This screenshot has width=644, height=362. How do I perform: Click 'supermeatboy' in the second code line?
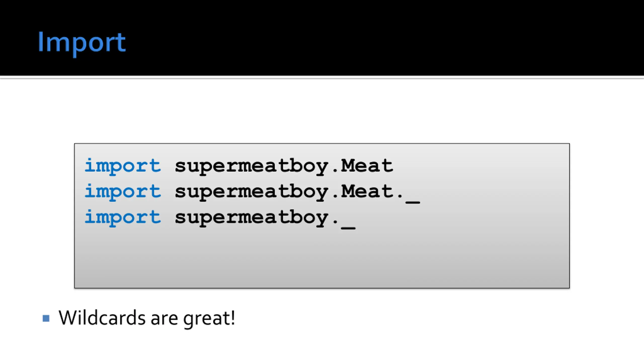(x=252, y=192)
